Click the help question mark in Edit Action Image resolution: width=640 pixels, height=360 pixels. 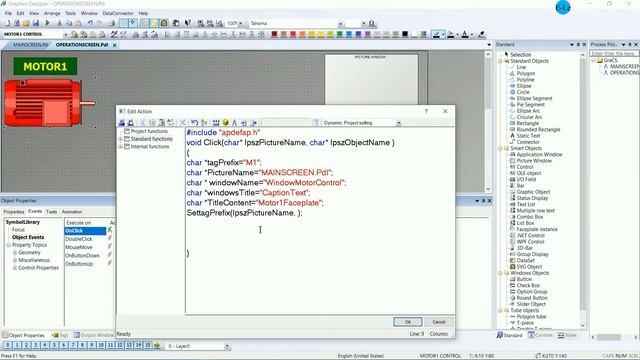click(427, 111)
